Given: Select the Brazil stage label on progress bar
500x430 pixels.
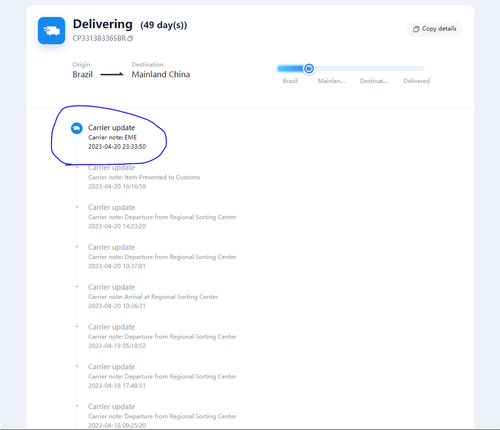Looking at the screenshot, I should coord(290,81).
